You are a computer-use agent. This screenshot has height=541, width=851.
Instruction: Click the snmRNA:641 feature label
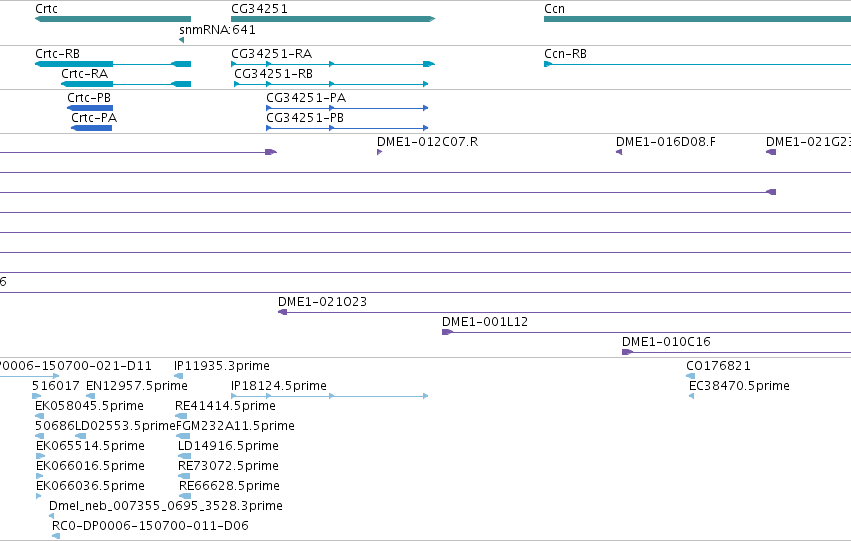217,30
